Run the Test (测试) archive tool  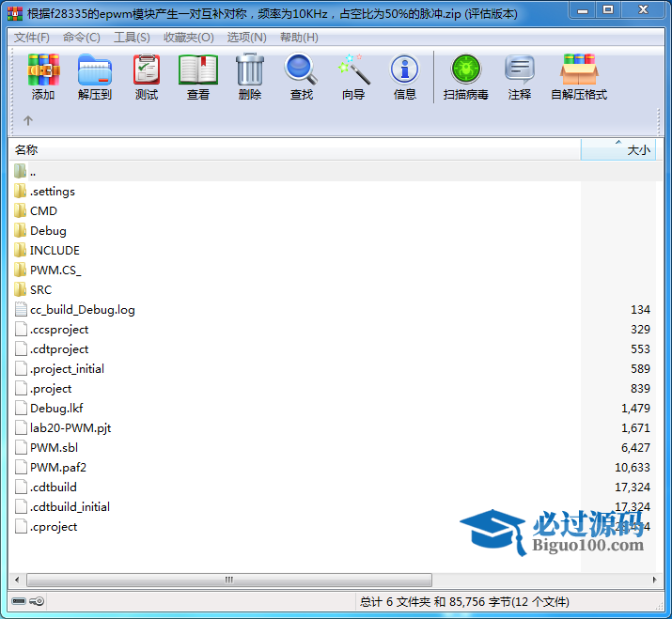click(x=147, y=77)
